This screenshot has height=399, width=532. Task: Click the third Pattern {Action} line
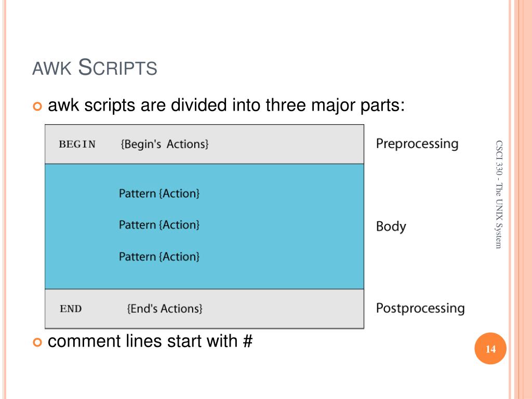(x=159, y=257)
